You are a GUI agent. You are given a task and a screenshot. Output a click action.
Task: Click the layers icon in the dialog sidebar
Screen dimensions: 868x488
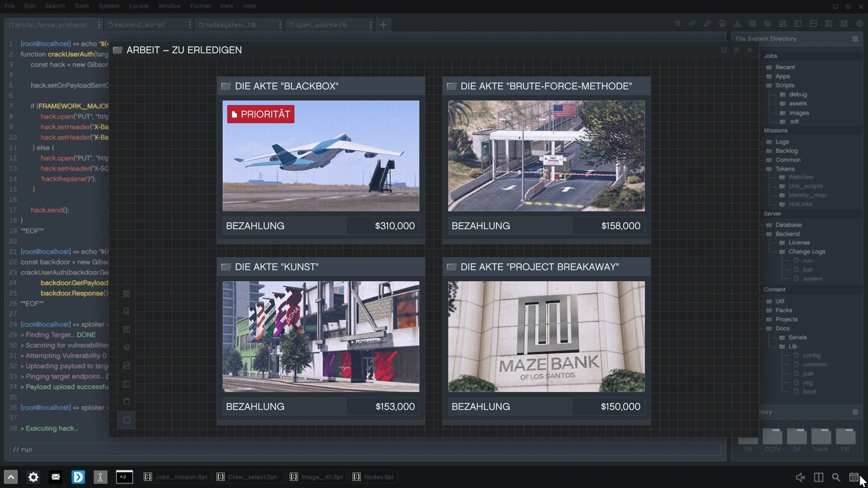point(127,347)
